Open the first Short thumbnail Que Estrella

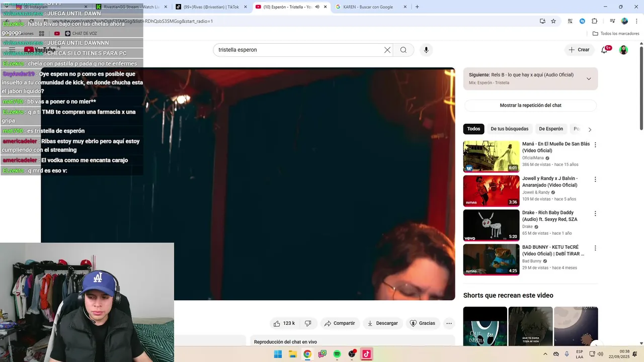pos(485,326)
